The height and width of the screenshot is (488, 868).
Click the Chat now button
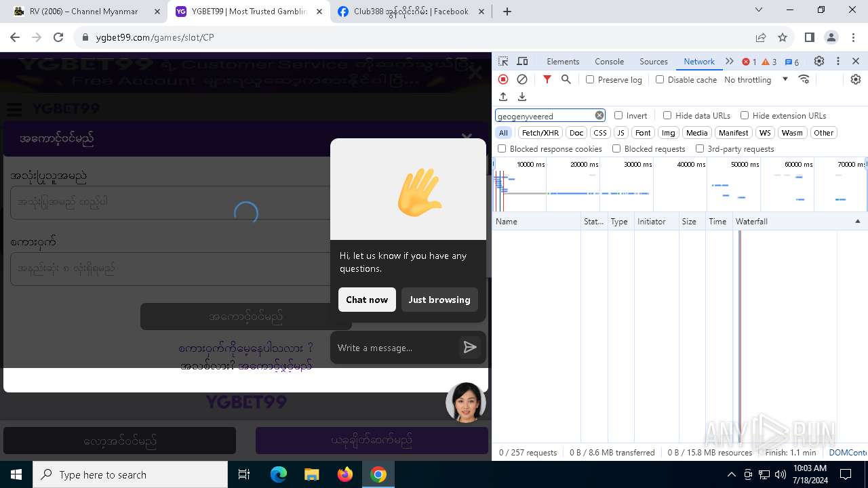point(367,300)
